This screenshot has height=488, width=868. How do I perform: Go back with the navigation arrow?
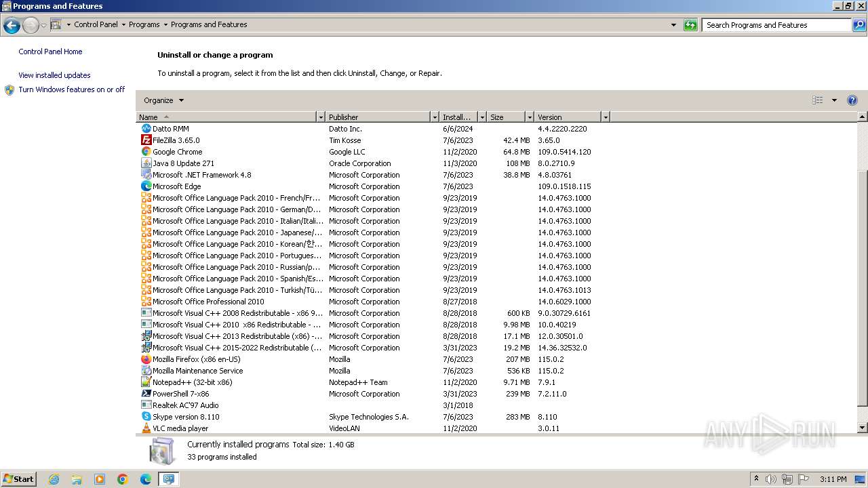(12, 26)
